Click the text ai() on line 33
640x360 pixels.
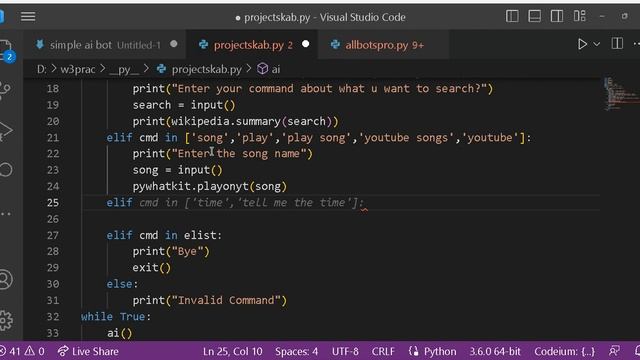[120, 333]
